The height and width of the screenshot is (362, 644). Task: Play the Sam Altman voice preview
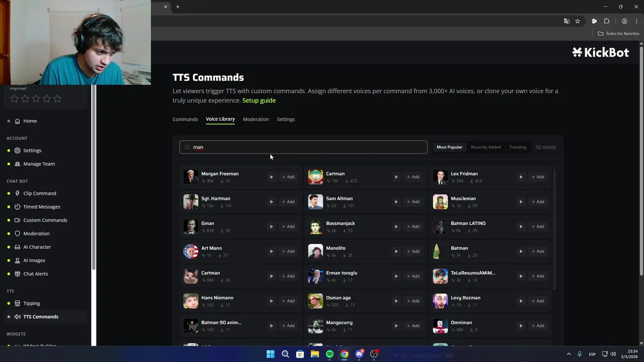pos(396,202)
